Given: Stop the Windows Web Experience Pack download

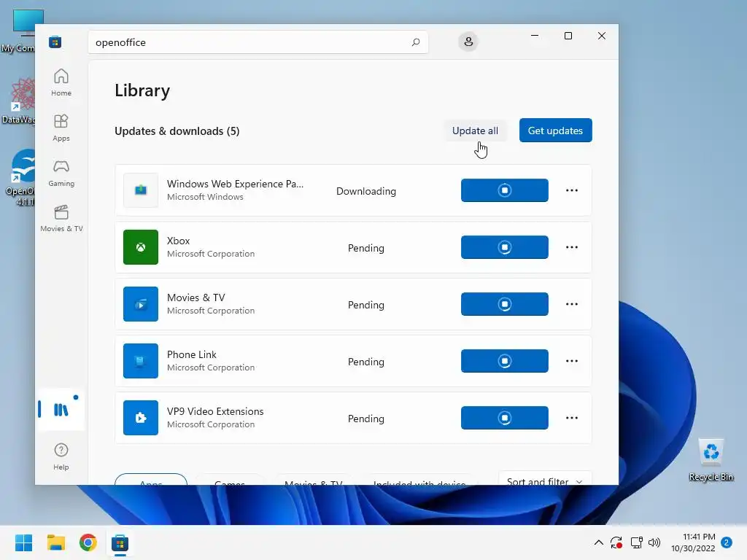Looking at the screenshot, I should tap(505, 190).
